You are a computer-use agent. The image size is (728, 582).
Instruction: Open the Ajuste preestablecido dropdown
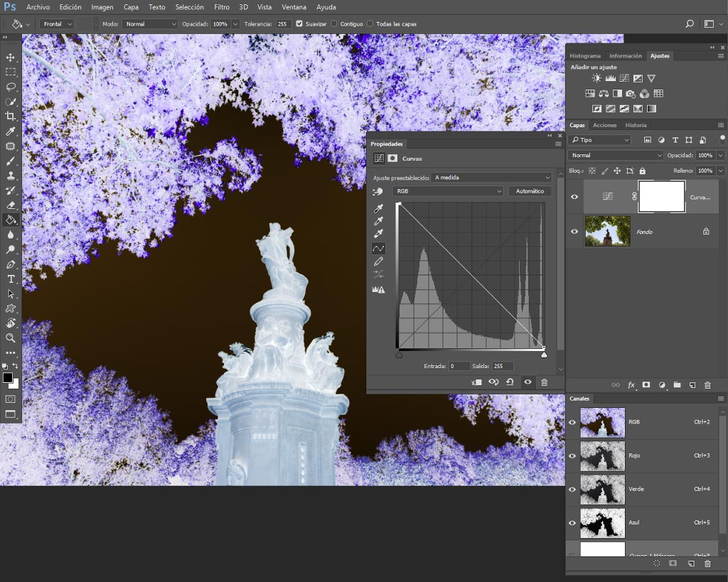pyautogui.click(x=491, y=178)
